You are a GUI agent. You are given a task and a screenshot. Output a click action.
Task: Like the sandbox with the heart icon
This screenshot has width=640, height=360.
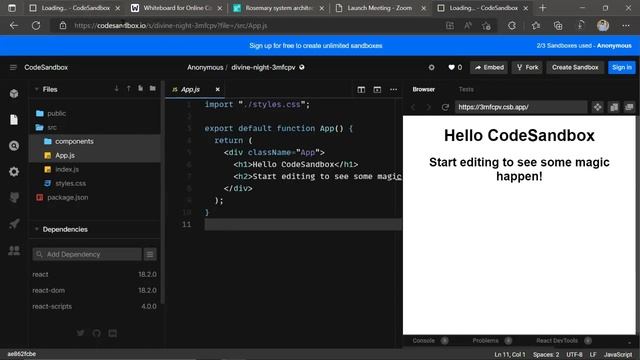click(451, 67)
